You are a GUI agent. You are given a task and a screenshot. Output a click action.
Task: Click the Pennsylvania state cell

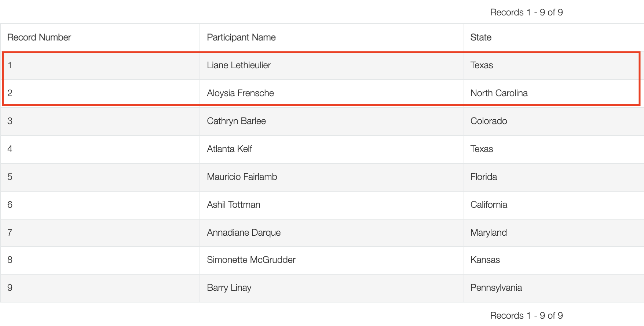click(x=496, y=288)
